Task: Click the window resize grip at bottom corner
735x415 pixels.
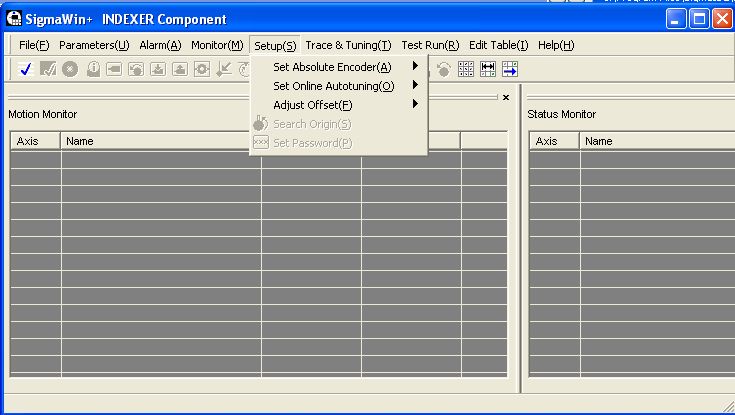Action: click(x=728, y=407)
